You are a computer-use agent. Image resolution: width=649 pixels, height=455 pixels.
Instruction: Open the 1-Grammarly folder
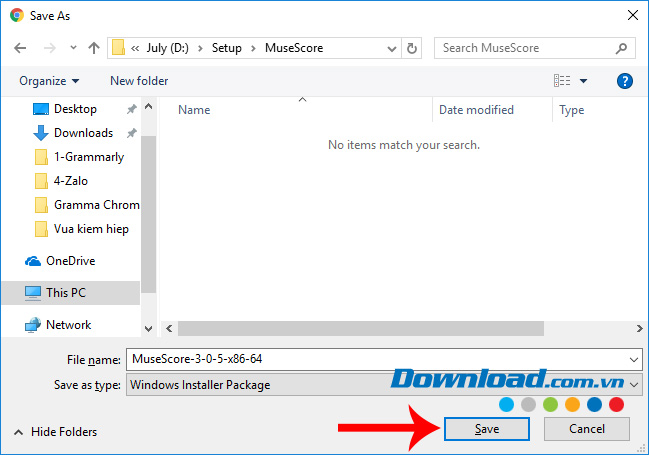(x=89, y=157)
